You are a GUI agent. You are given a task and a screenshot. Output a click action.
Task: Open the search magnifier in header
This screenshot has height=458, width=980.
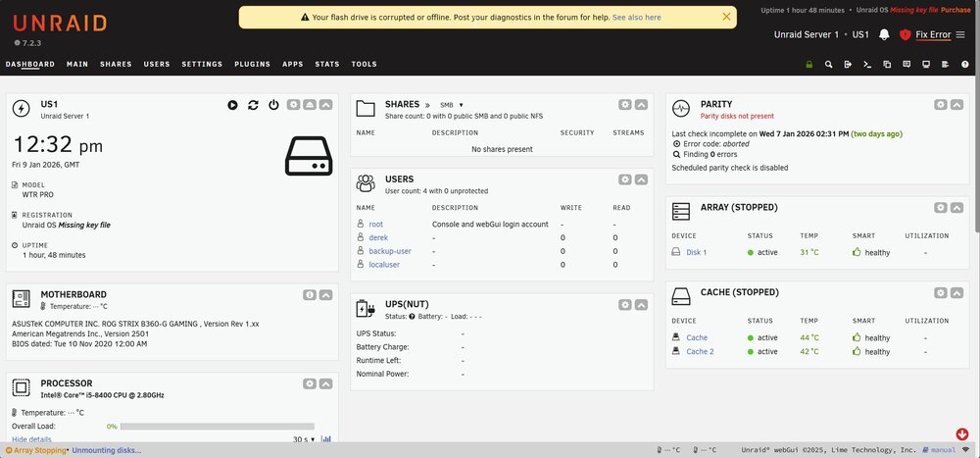pos(828,64)
